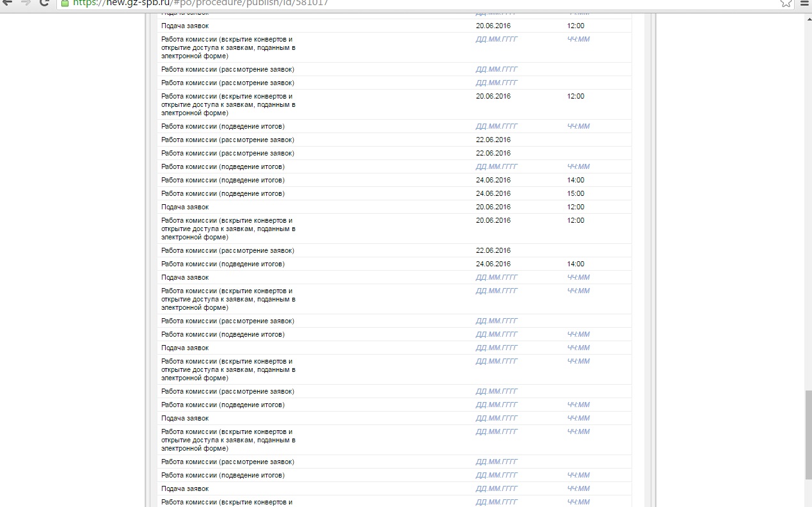Go back with the browser back arrow

click(x=8, y=3)
